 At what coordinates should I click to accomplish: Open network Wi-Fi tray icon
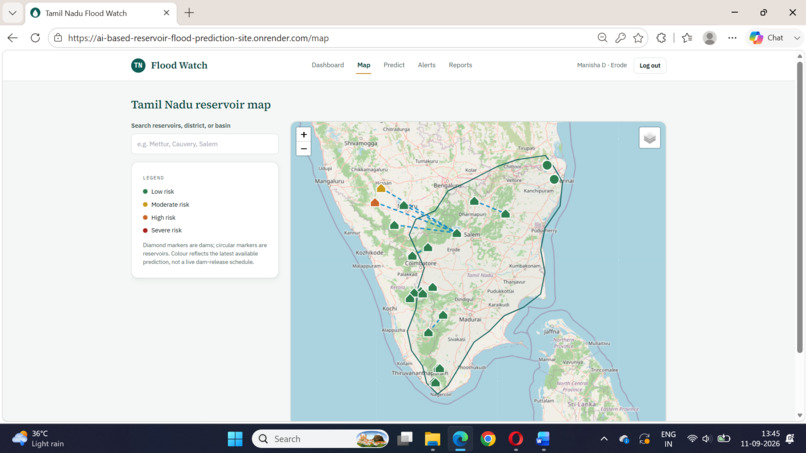692,439
